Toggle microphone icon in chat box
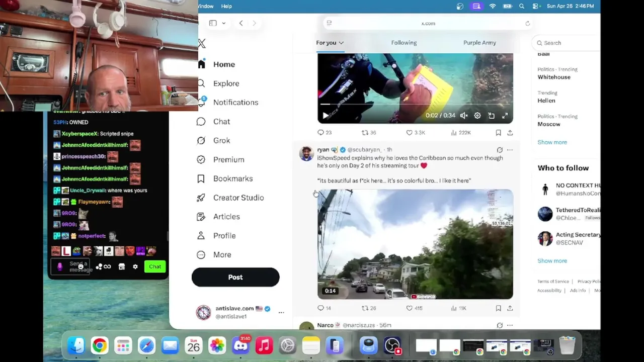 (59, 267)
